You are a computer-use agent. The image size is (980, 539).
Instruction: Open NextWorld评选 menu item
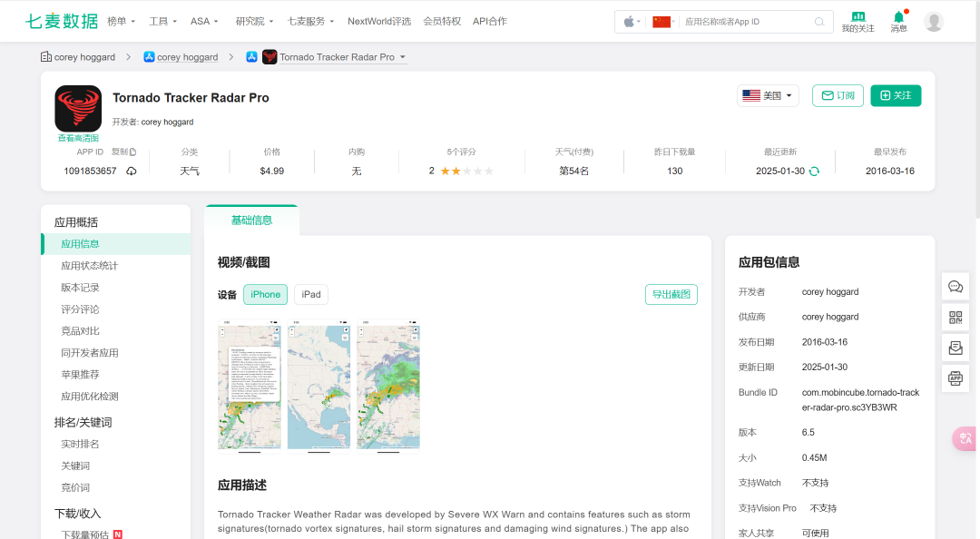point(379,21)
